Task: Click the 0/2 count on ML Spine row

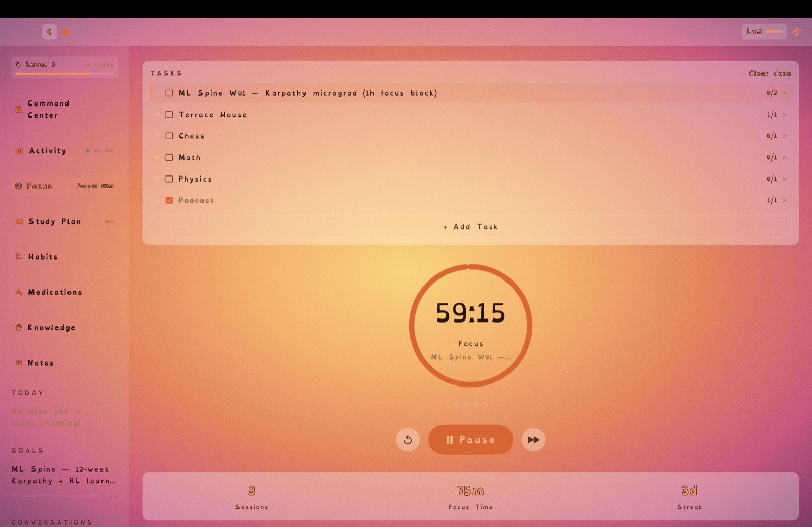Action: point(772,93)
